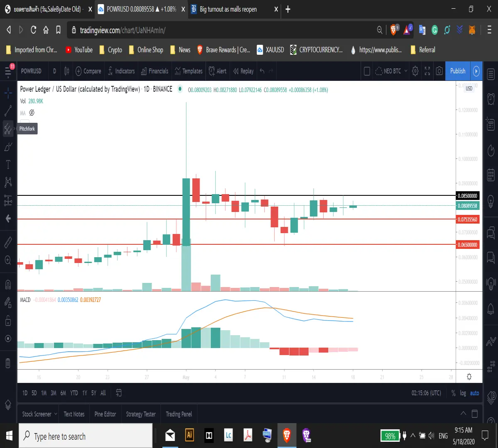This screenshot has height=448, width=498.
Task: Select the 5D date range
Action: tap(34, 393)
